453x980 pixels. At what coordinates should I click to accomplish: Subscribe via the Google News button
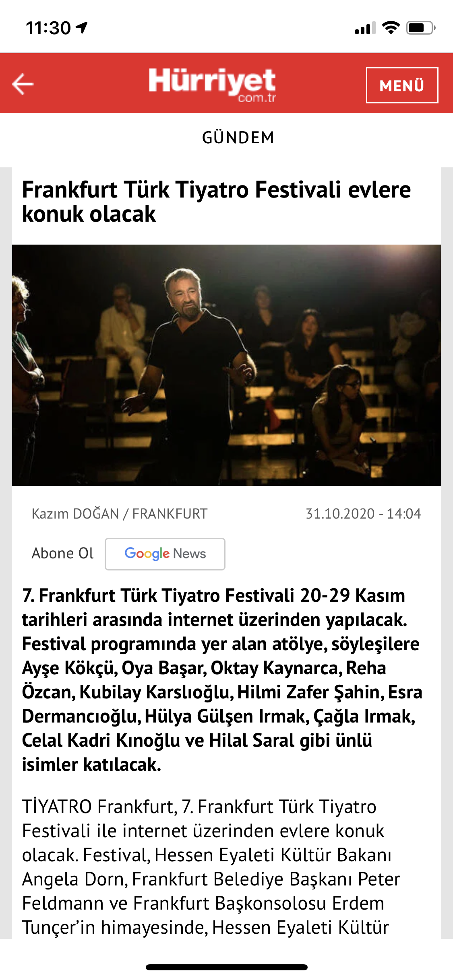click(165, 554)
